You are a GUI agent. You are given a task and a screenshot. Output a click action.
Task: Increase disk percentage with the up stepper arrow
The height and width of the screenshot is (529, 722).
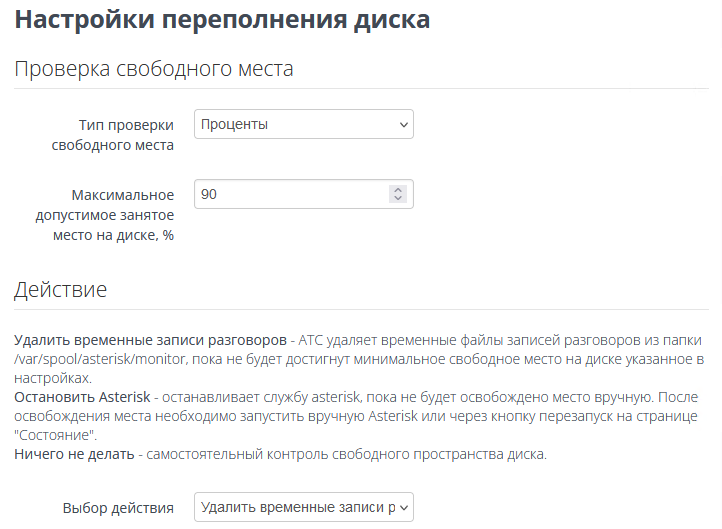tap(398, 189)
